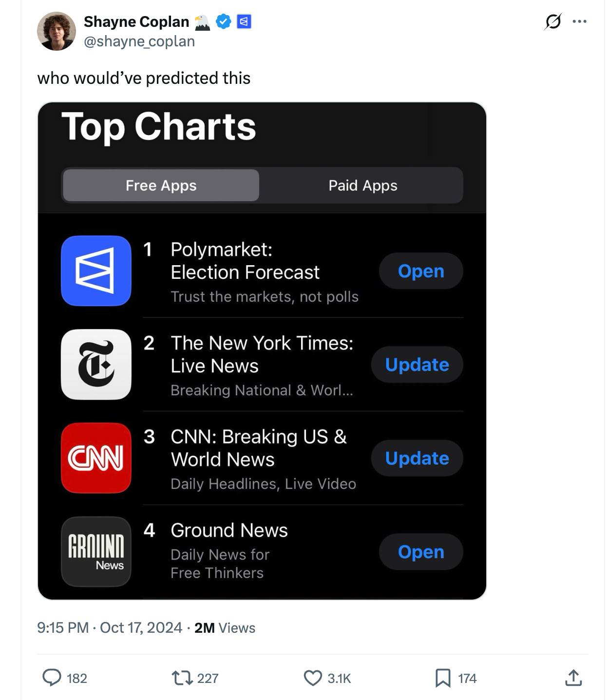Viewport: 608px width, 700px height.
Task: Repost this tweet via retweet icon
Action: (182, 678)
